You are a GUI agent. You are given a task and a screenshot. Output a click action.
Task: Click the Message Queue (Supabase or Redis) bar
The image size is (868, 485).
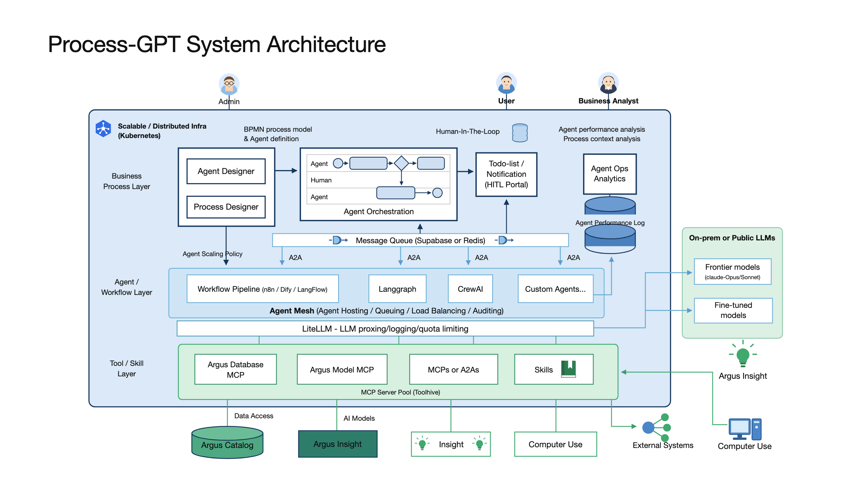pos(421,240)
